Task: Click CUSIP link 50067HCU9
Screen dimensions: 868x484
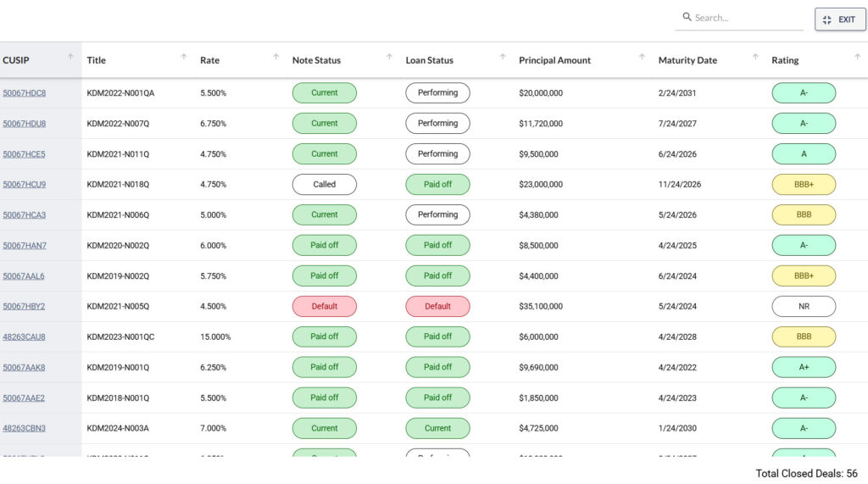Action: [25, 185]
